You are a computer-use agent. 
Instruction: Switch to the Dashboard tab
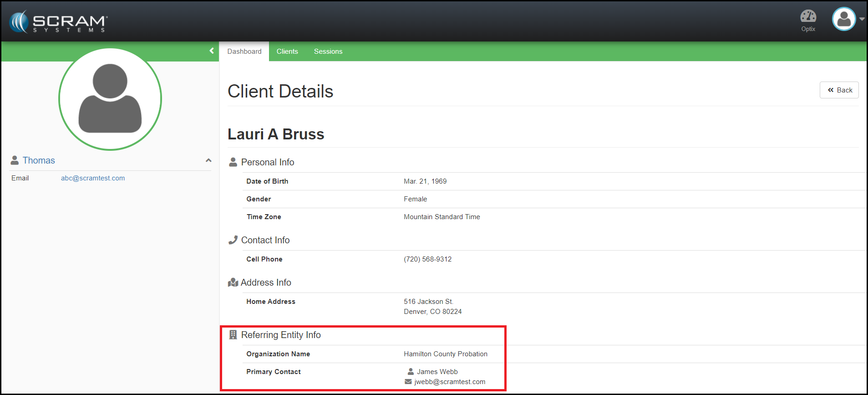tap(244, 51)
